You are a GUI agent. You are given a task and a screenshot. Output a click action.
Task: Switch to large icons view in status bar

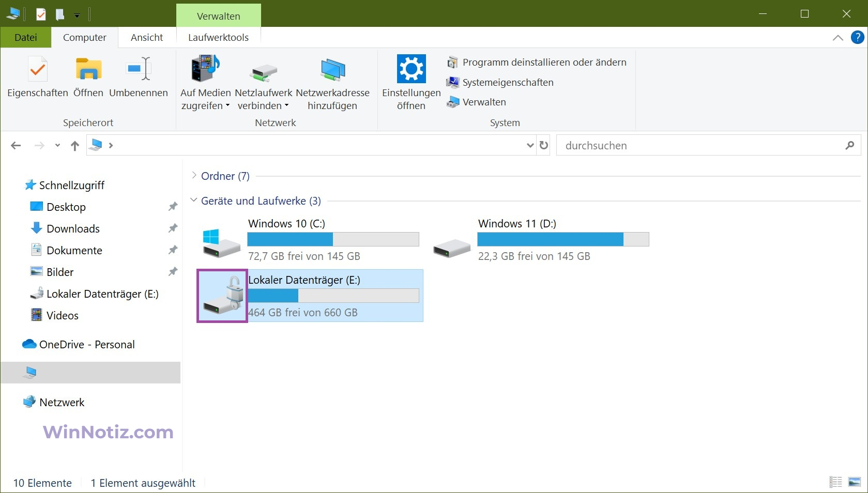click(x=855, y=482)
